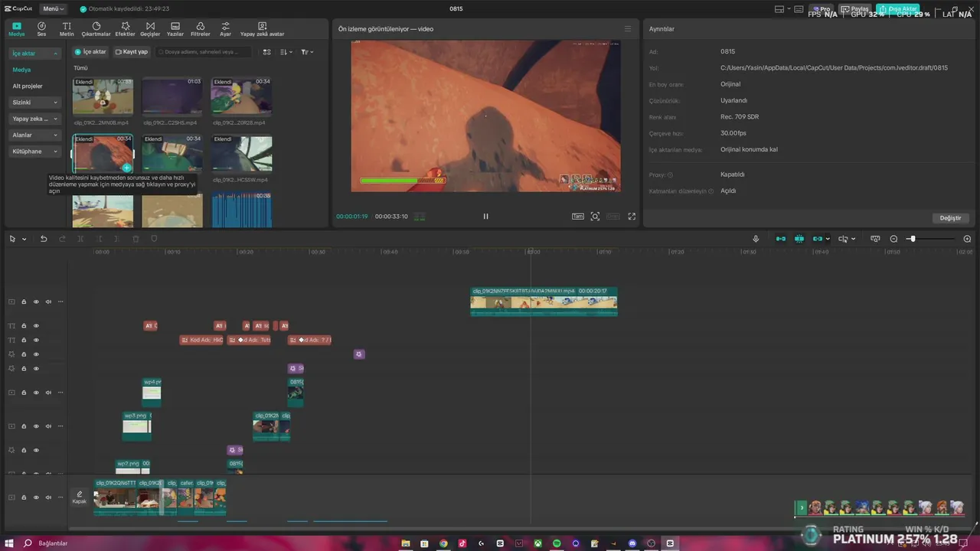Screen dimensions: 980x551
Task: Adjust the timeline zoom slider
Action: [912, 239]
